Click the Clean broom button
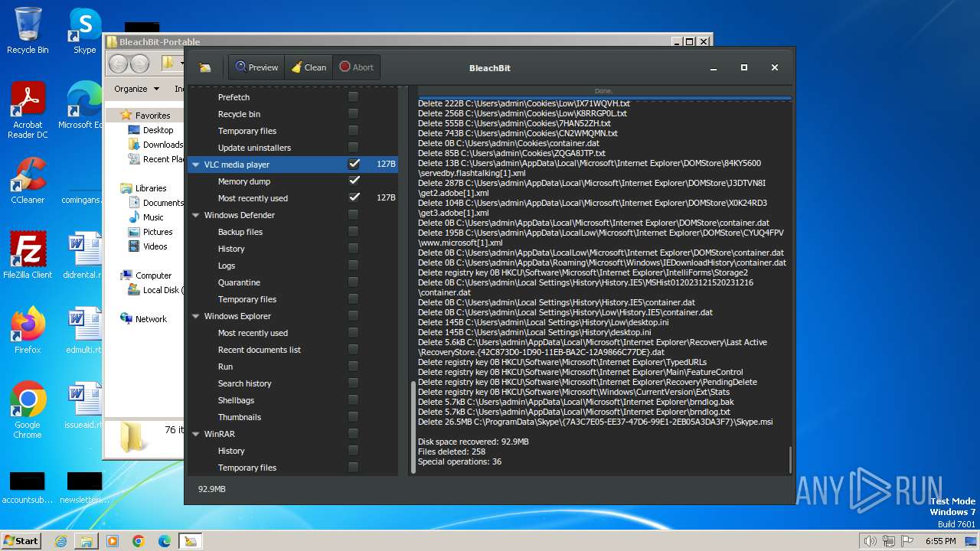980x551 pixels. pyautogui.click(x=308, y=67)
